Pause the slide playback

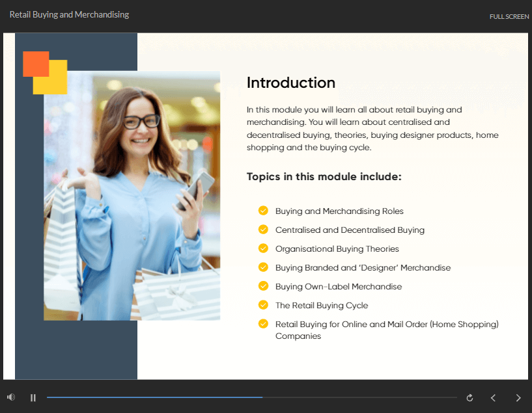click(33, 397)
